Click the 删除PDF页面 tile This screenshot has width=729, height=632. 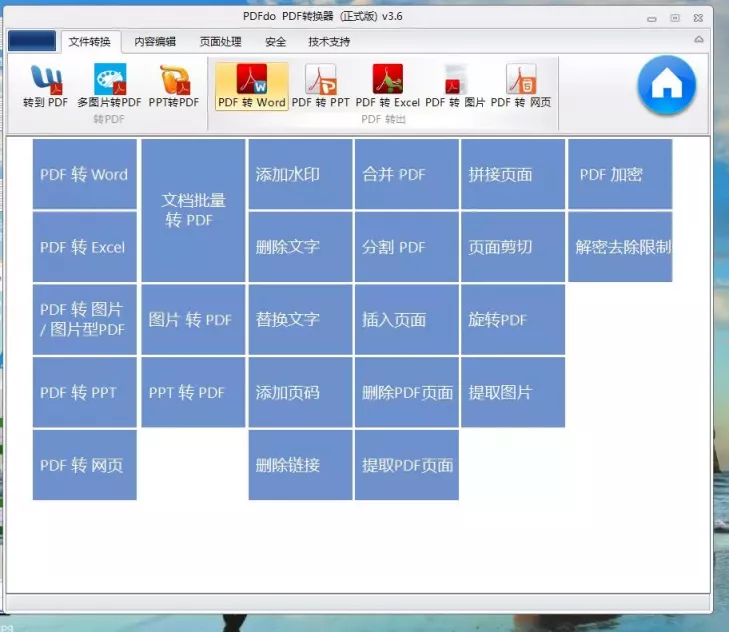[x=407, y=392]
